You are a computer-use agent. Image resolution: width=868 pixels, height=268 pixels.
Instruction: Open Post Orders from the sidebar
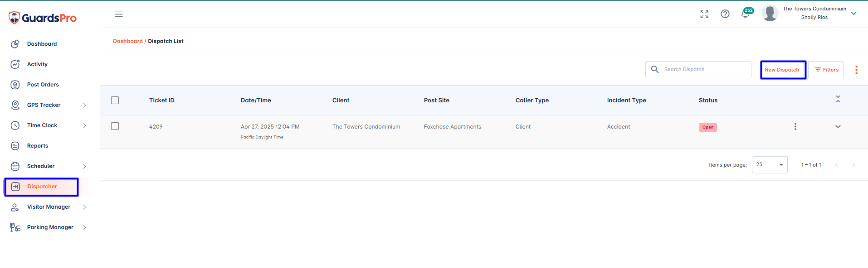pyautogui.click(x=43, y=85)
